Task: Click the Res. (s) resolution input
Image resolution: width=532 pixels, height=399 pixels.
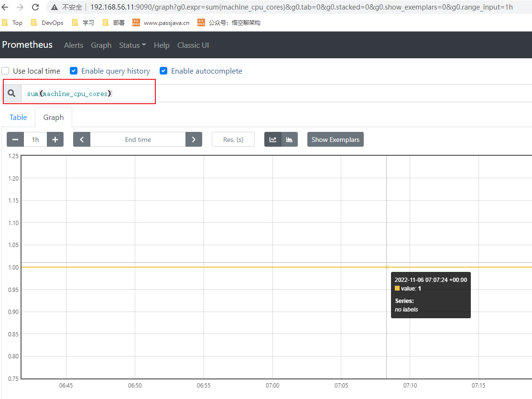Action: pos(233,140)
